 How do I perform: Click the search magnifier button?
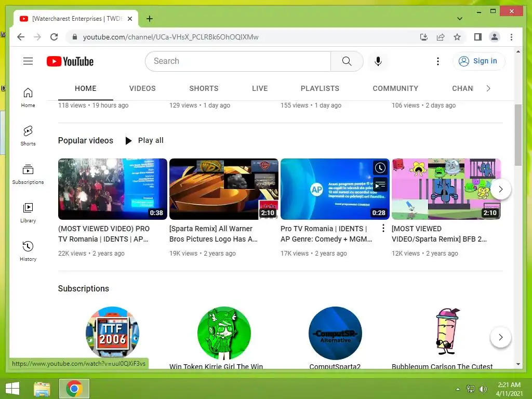point(347,61)
